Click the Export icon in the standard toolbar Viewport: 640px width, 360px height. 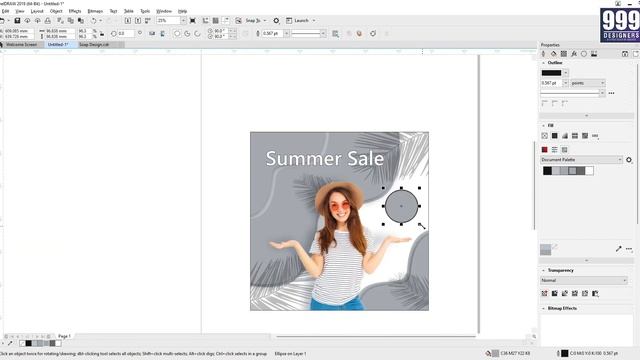tap(138, 20)
